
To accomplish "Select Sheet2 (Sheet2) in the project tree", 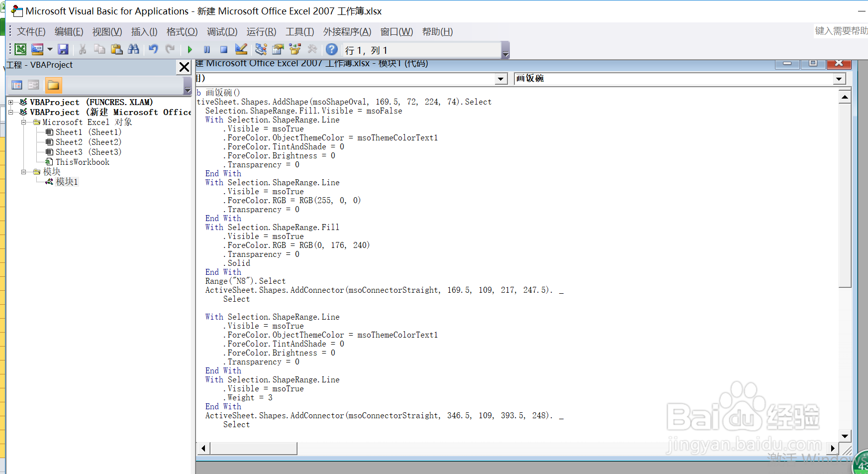I will tap(88, 142).
